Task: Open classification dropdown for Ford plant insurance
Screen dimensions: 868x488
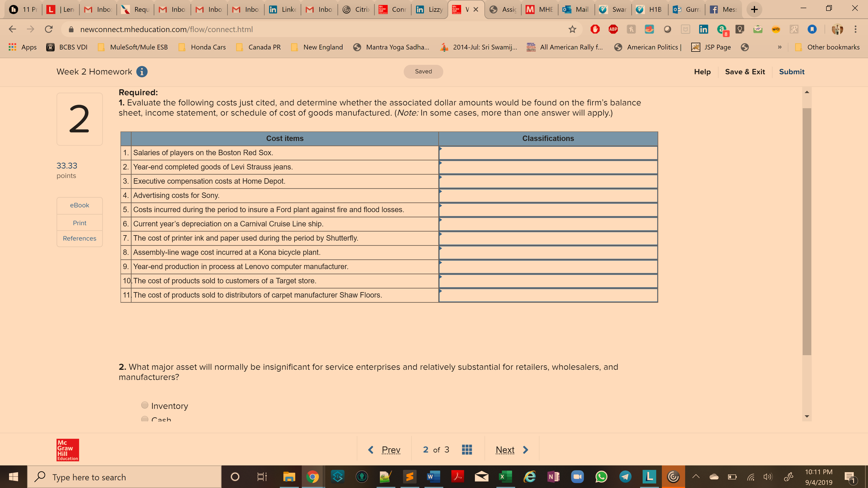Action: [x=548, y=210]
